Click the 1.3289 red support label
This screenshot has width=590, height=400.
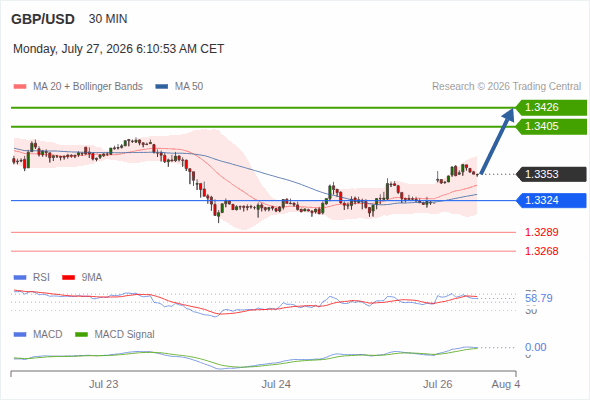542,232
